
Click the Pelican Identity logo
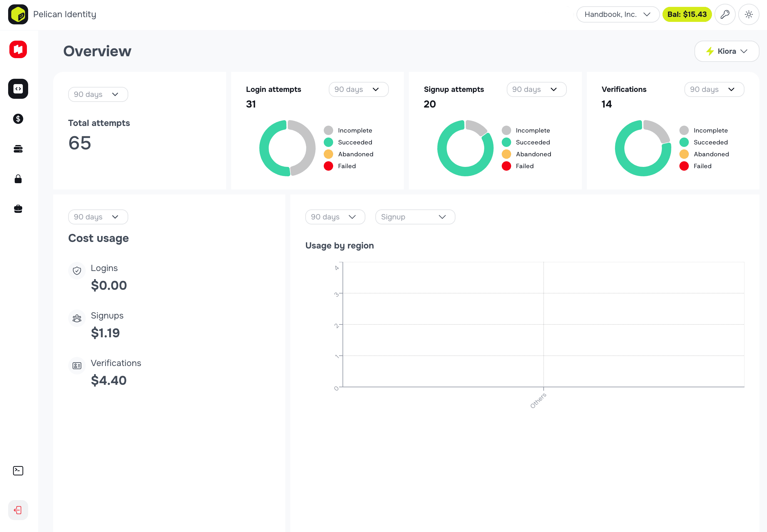(18, 14)
